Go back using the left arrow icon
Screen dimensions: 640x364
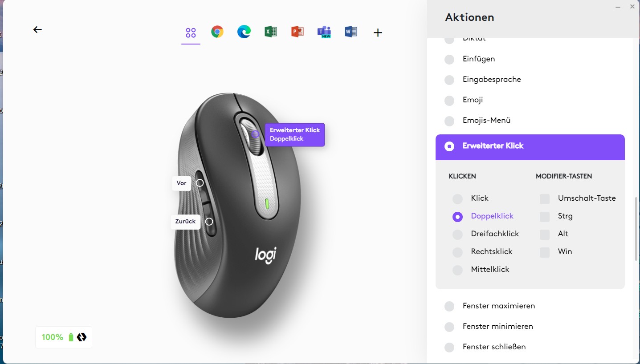point(37,30)
